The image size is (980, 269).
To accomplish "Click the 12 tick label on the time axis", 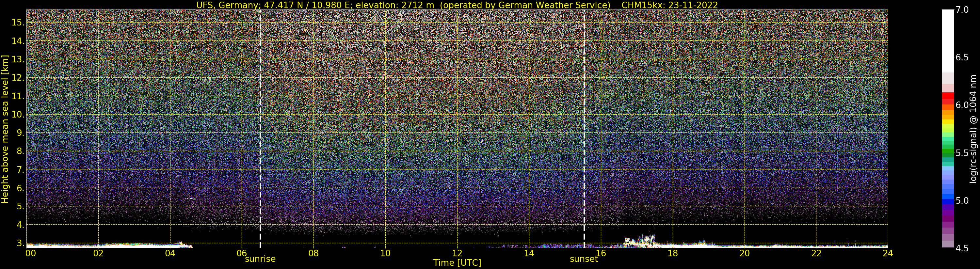I will [x=457, y=253].
